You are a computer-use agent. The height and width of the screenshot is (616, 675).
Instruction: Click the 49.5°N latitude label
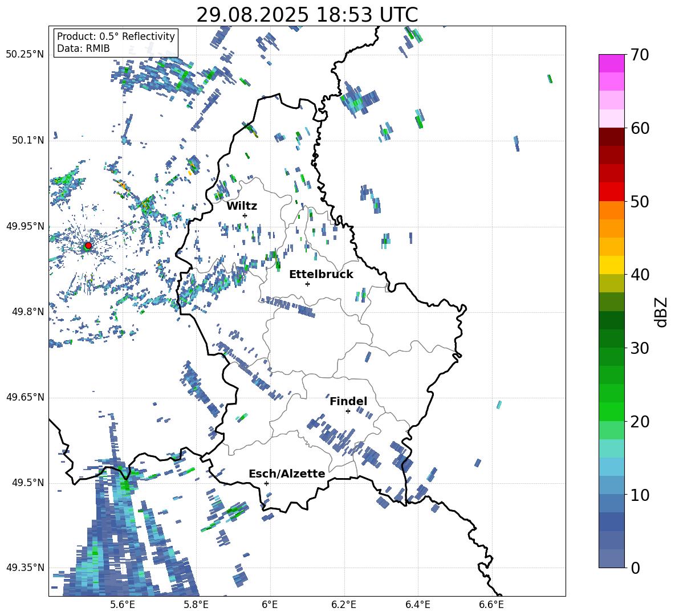tap(27, 483)
